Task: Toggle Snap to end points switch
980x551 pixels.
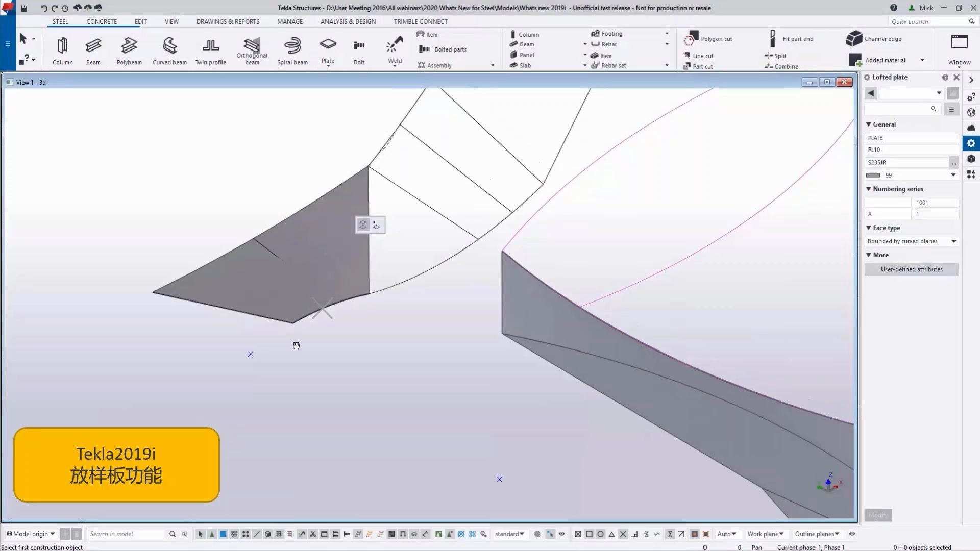Action: [589, 534]
